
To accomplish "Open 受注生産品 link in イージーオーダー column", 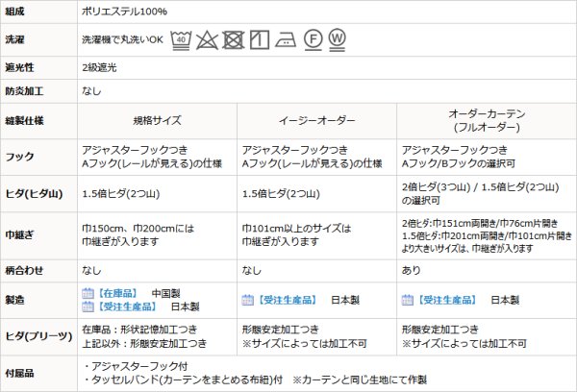I will click(x=286, y=300).
